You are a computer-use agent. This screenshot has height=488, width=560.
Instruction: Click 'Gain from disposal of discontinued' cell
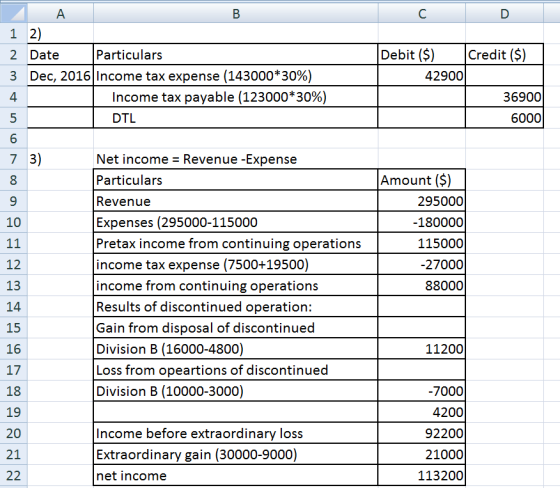point(236,328)
